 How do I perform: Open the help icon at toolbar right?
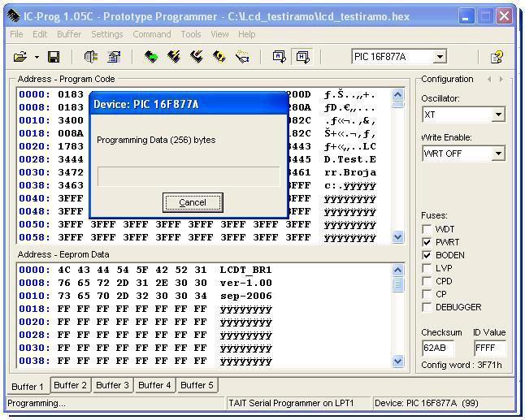click(x=497, y=57)
